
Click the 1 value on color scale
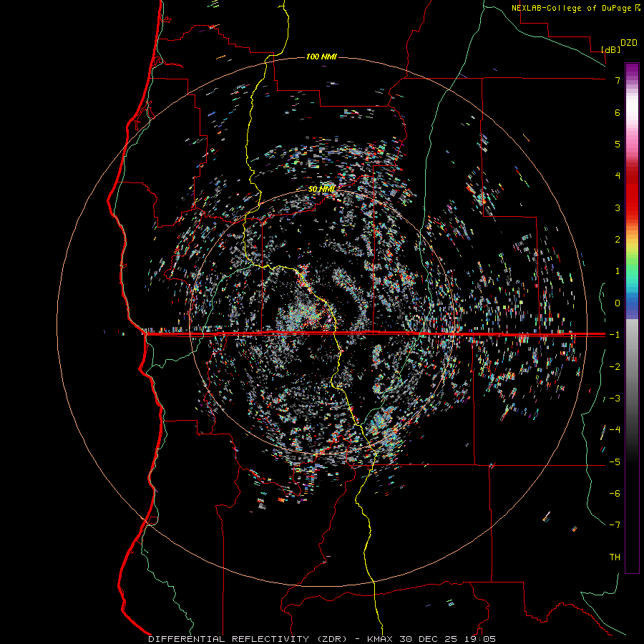(x=618, y=271)
